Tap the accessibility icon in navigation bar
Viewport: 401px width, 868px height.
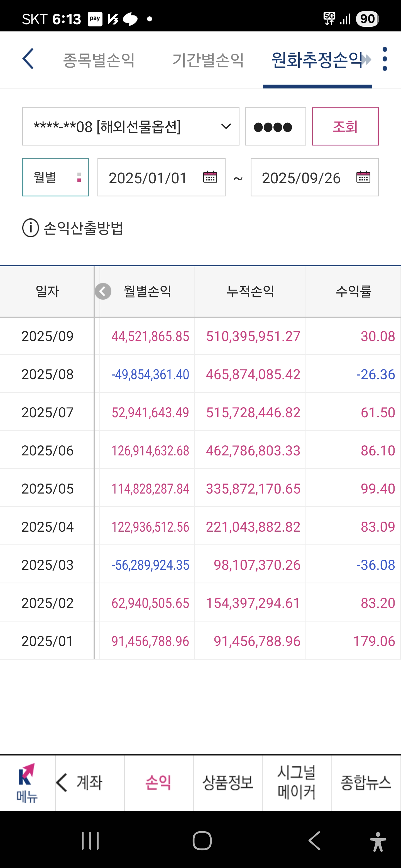[378, 841]
